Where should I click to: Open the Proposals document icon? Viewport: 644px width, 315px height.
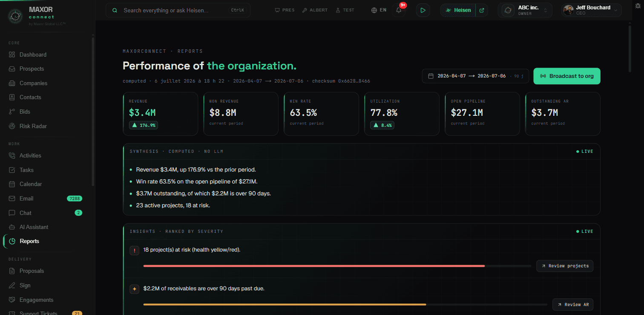(12, 271)
